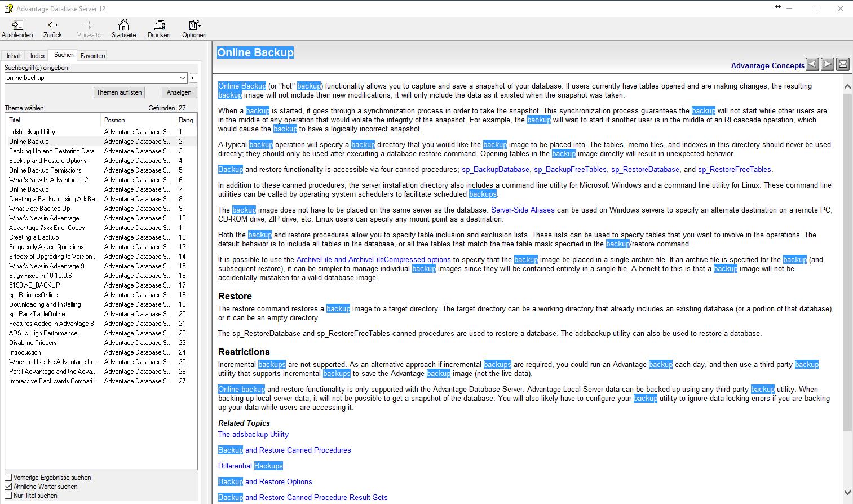Select Frequently Asked Questions result
Image resolution: width=853 pixels, height=504 pixels.
(101, 247)
